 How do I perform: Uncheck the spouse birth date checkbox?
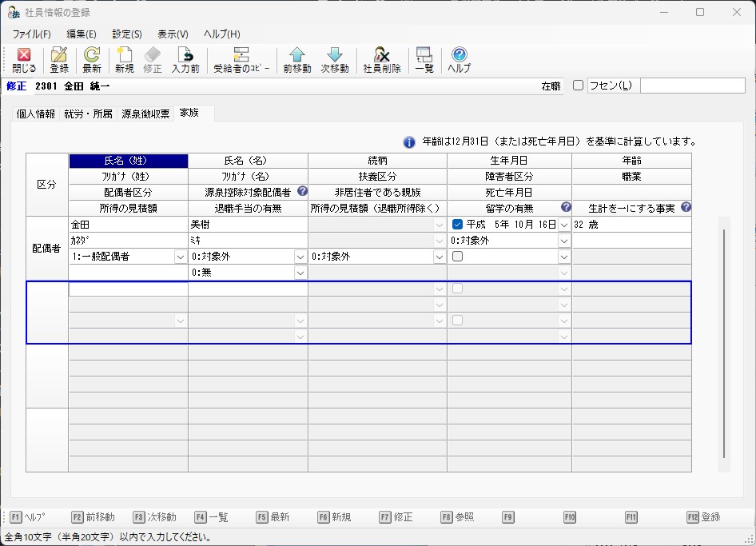tap(458, 225)
